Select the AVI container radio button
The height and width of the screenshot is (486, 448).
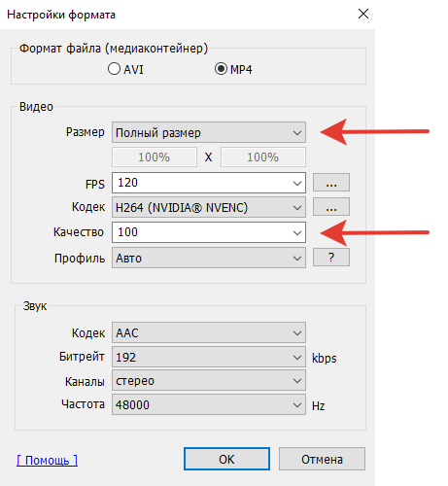(x=114, y=69)
